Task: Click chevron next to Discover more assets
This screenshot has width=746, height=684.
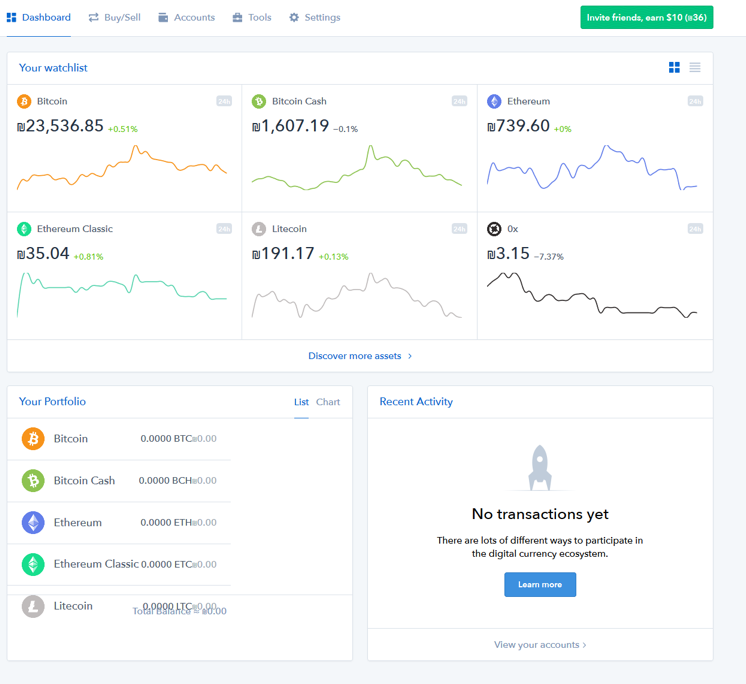Action: click(x=410, y=356)
